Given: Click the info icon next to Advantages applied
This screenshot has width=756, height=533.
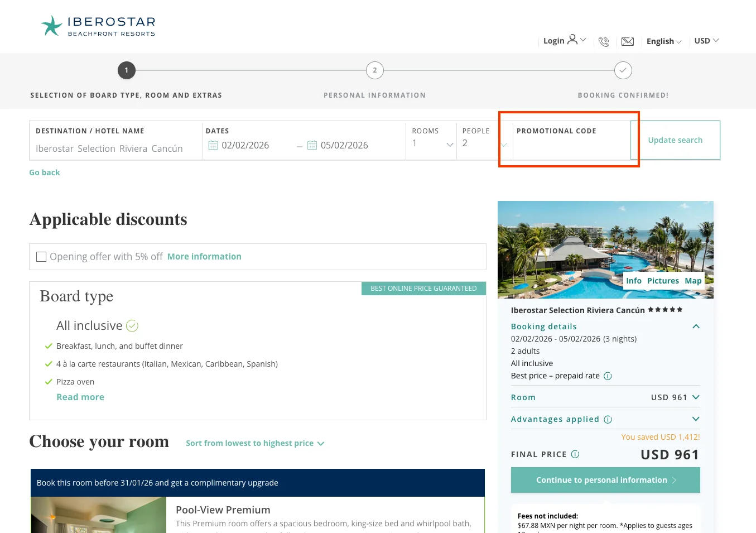Looking at the screenshot, I should [x=608, y=419].
